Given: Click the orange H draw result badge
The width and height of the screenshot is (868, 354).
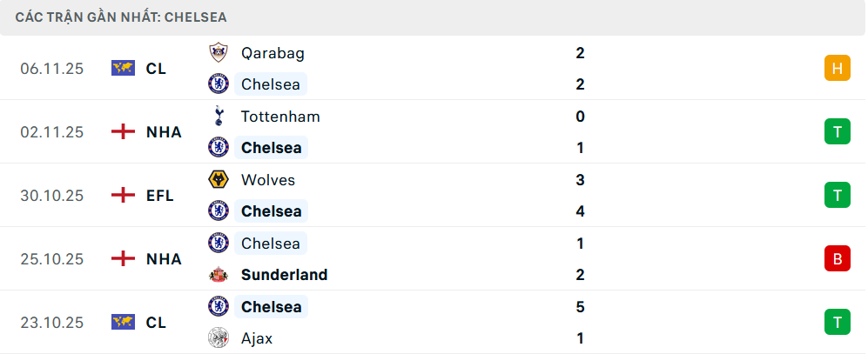Looking at the screenshot, I should [x=837, y=69].
